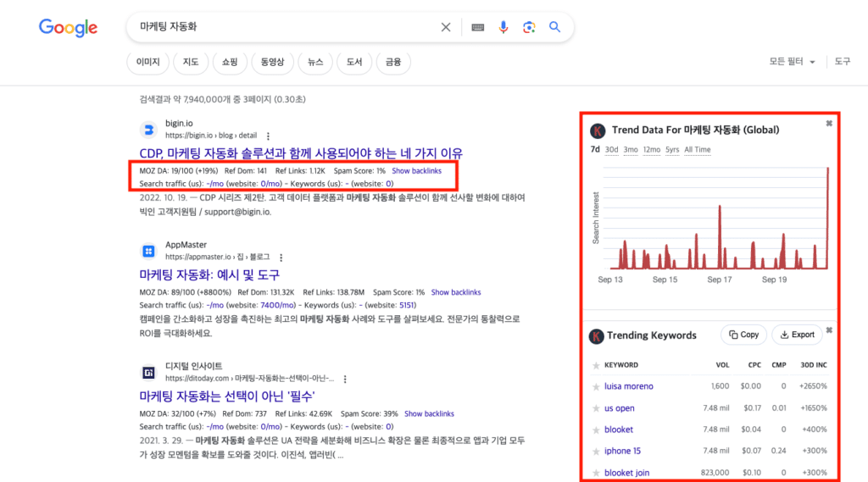Open the 도구 tools menu

pos(843,62)
